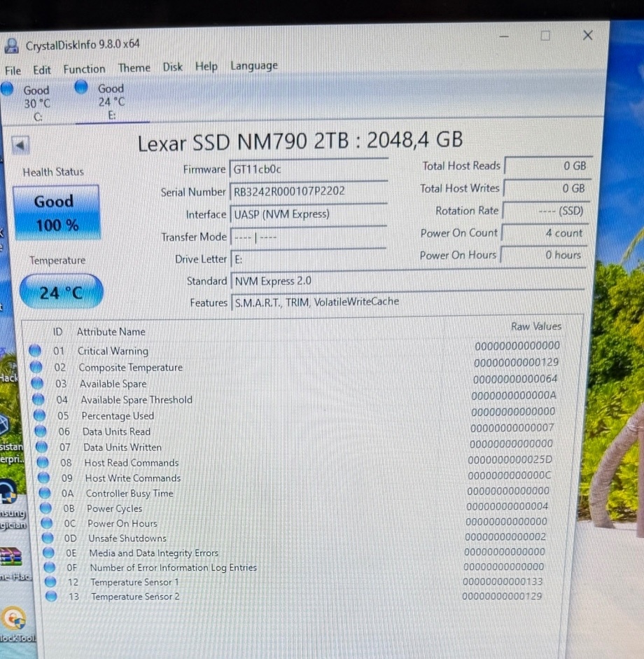Open the Disk menu
This screenshot has width=644, height=659.
coord(172,67)
